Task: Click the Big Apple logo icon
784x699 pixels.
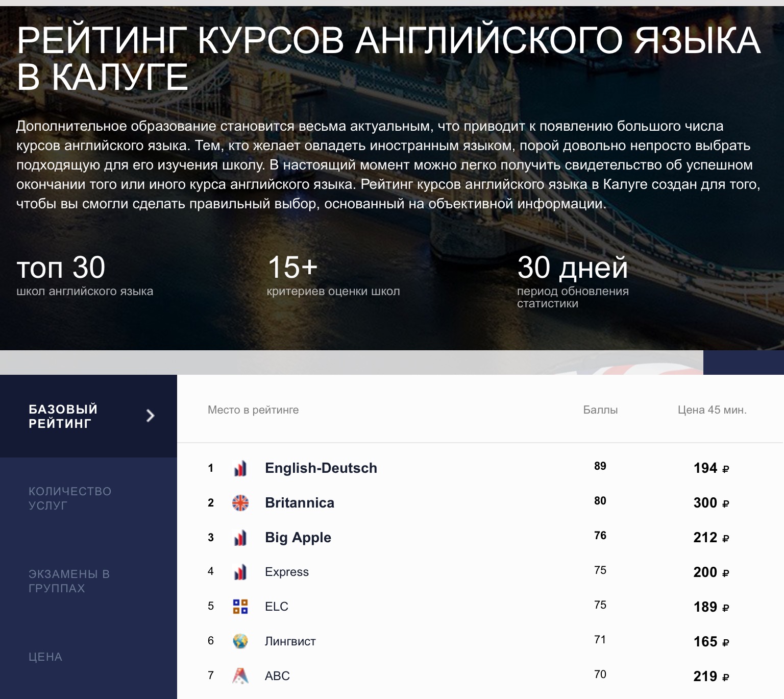Action: 240,538
